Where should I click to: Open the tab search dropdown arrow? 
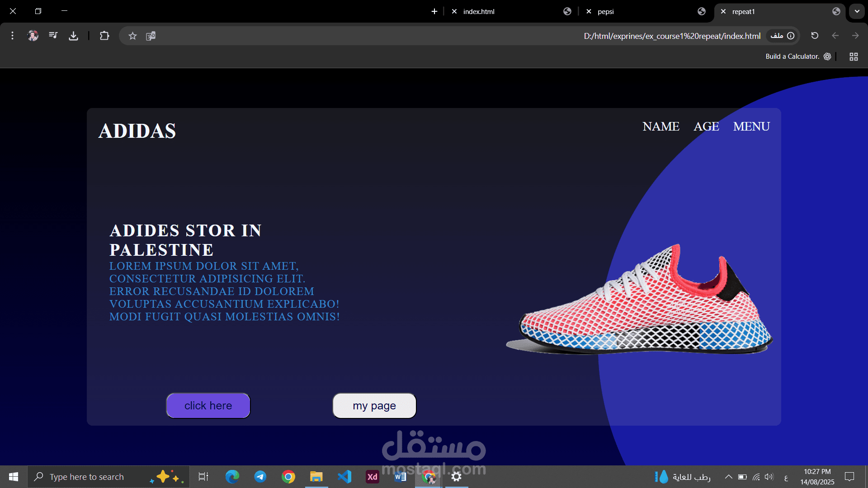[x=857, y=11]
